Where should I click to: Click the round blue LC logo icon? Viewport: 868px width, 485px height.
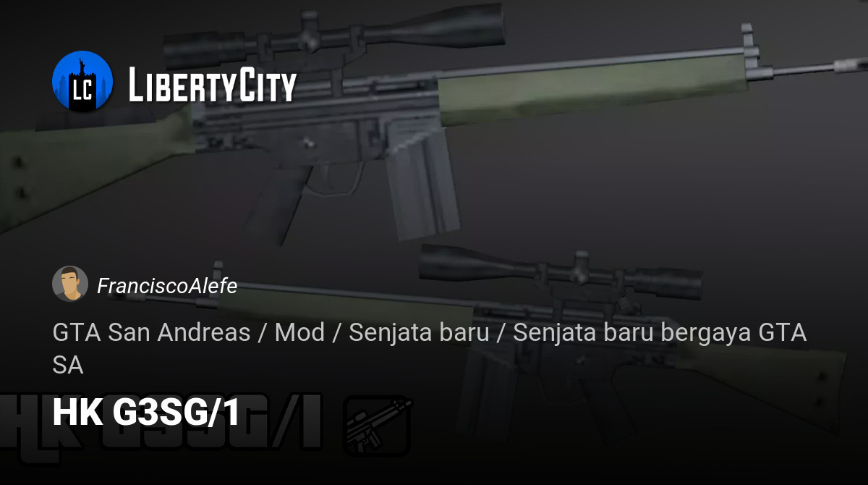[x=82, y=82]
